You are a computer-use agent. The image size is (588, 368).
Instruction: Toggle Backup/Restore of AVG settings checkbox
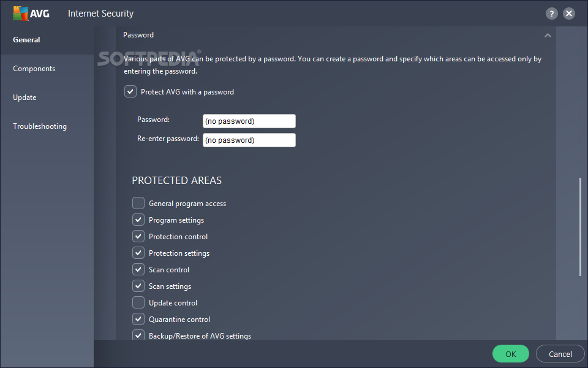[x=138, y=335]
